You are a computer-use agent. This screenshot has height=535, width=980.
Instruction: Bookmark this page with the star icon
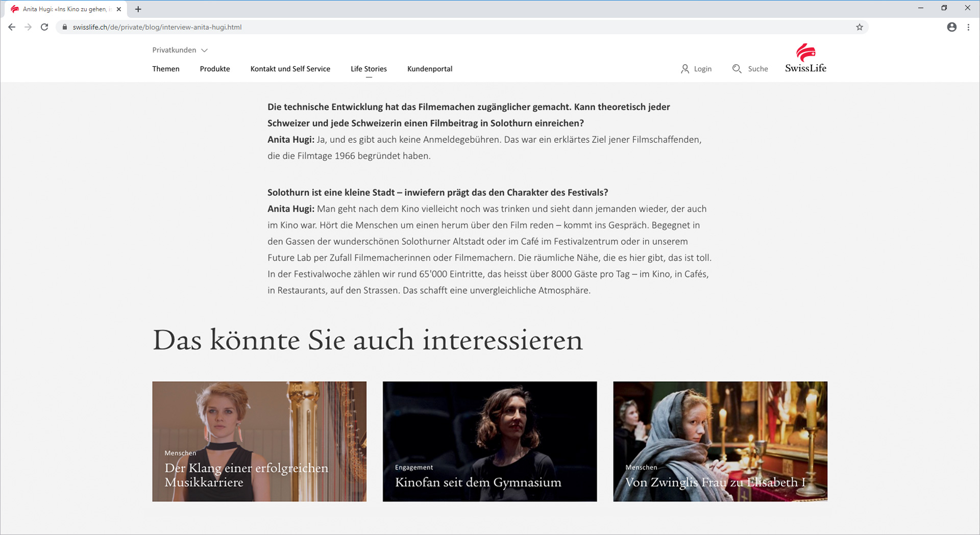860,27
